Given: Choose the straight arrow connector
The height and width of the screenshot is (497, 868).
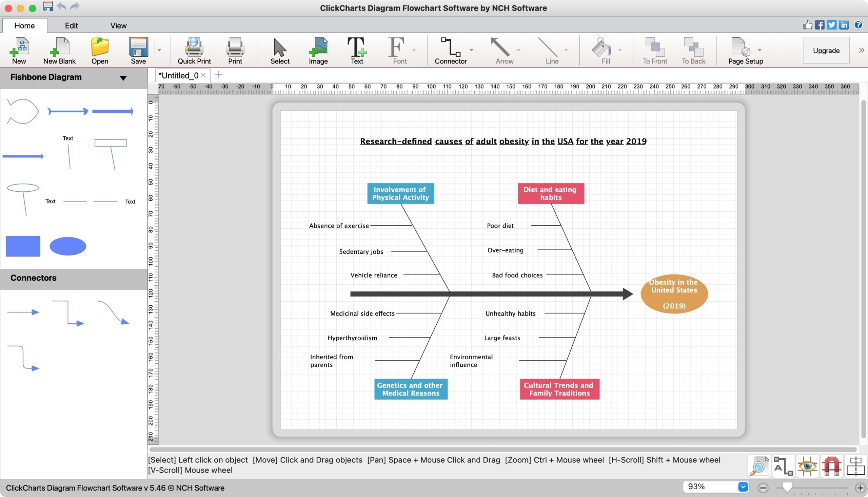Looking at the screenshot, I should point(23,312).
